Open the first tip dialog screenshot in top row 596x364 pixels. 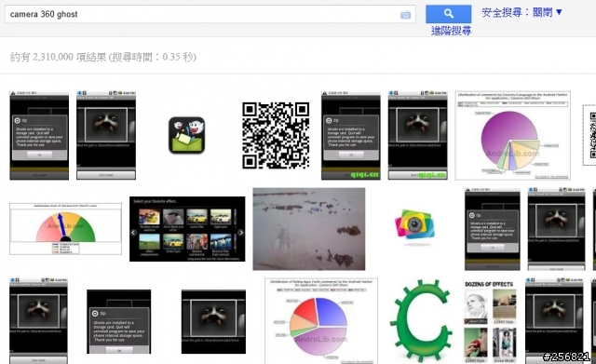point(39,135)
